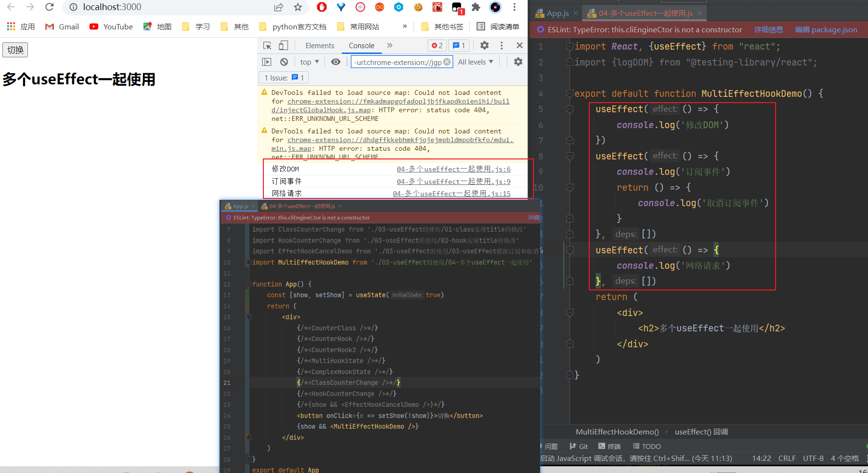Viewport: 868px width, 473px height.
Task: Select 04-多个useEffect一起使用.js editor tab
Action: 646,13
